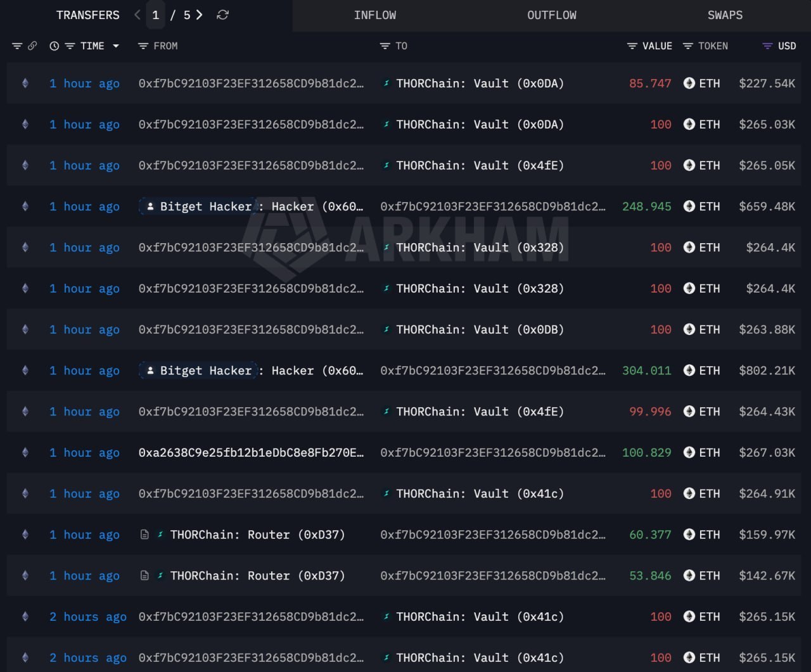Image resolution: width=811 pixels, height=672 pixels.
Task: Open the 0xf7bC92103F sender on the $263.88K row
Action: tap(252, 329)
